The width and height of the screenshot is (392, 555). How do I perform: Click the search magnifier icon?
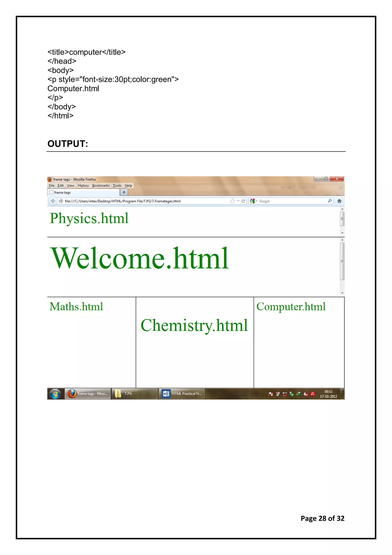(330, 201)
